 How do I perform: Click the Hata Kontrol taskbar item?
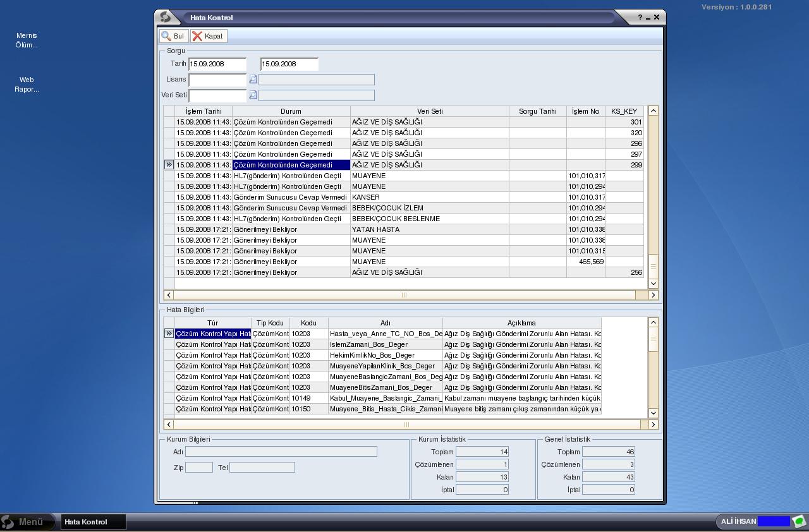pos(93,522)
